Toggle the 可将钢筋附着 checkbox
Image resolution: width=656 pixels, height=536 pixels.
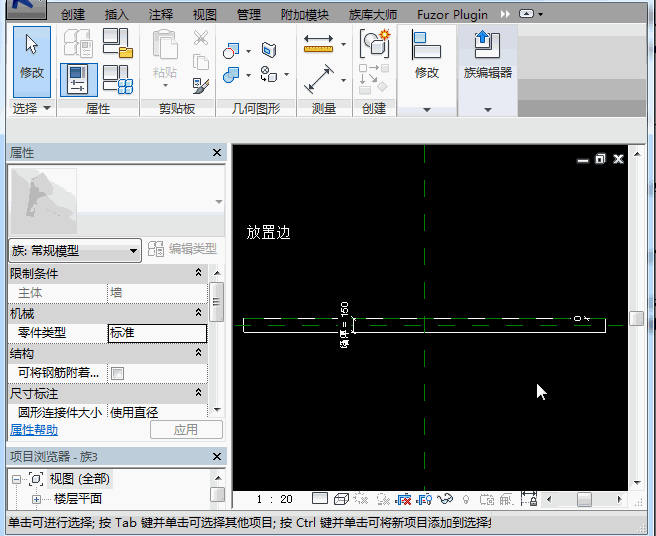point(117,373)
